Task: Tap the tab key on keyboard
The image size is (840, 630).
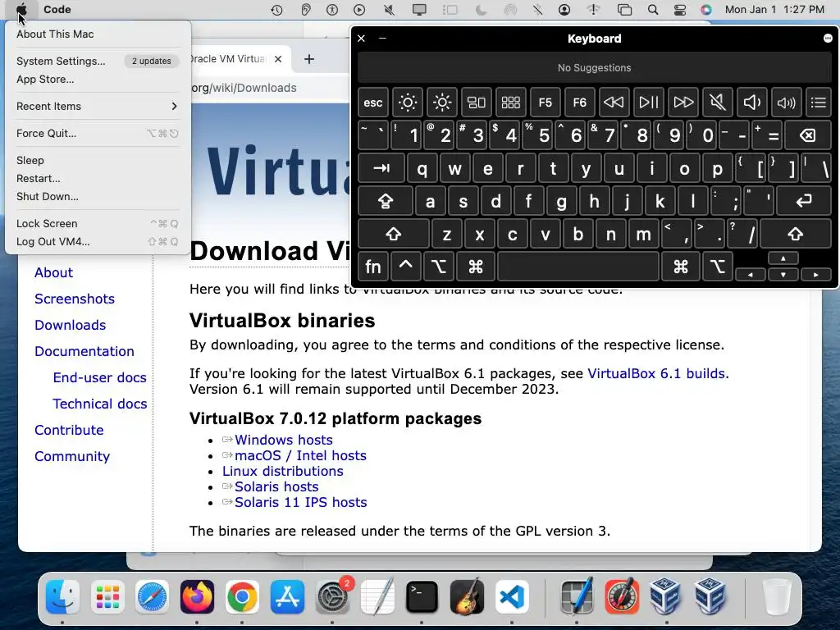Action: (x=381, y=169)
